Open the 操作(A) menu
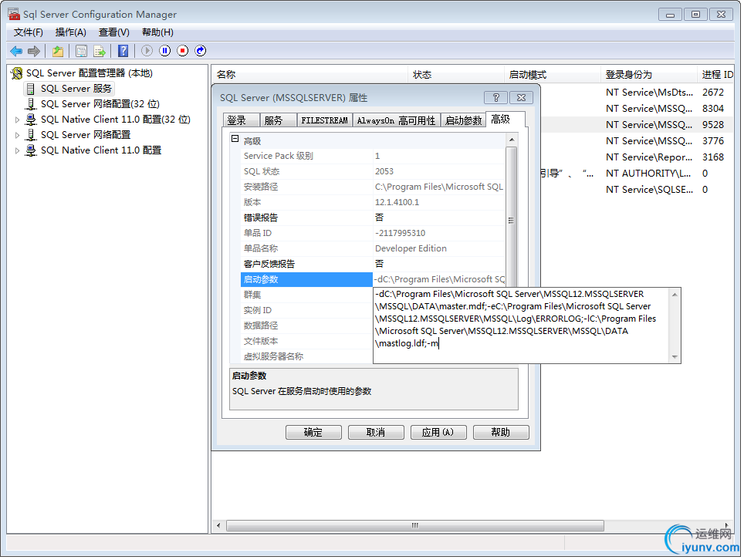The width and height of the screenshot is (744, 560). 71,32
